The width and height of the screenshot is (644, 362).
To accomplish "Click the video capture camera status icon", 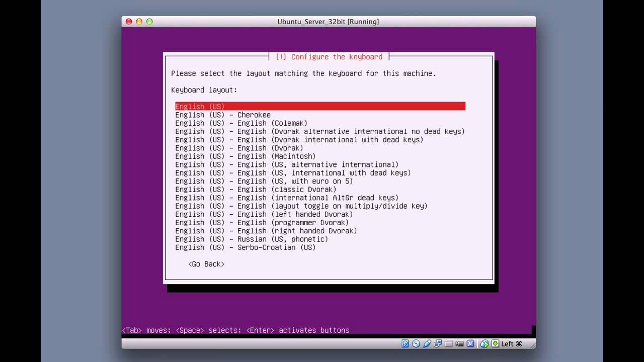I will coord(459,344).
